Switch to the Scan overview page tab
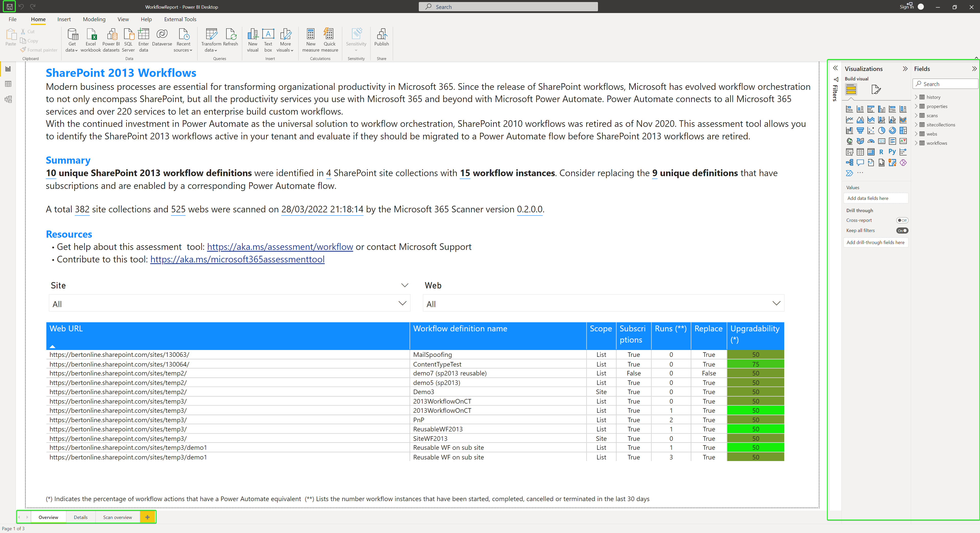 pos(117,517)
